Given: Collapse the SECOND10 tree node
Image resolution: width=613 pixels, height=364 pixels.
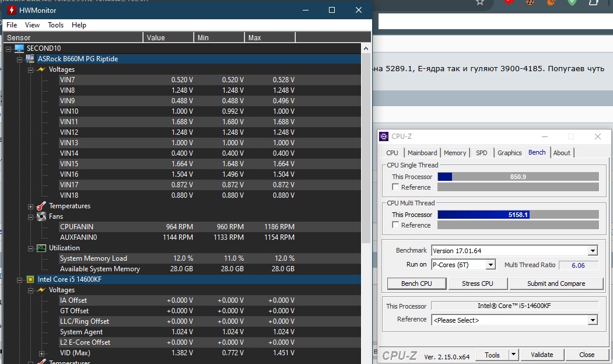Looking at the screenshot, I should [x=8, y=48].
